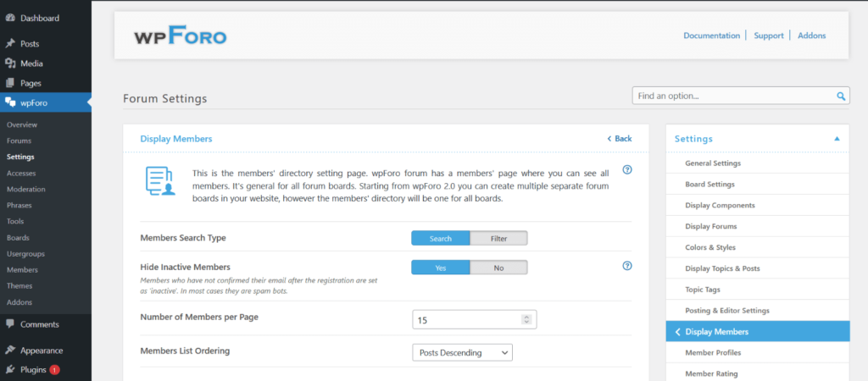Click the Dashboard gauge icon

point(10,17)
